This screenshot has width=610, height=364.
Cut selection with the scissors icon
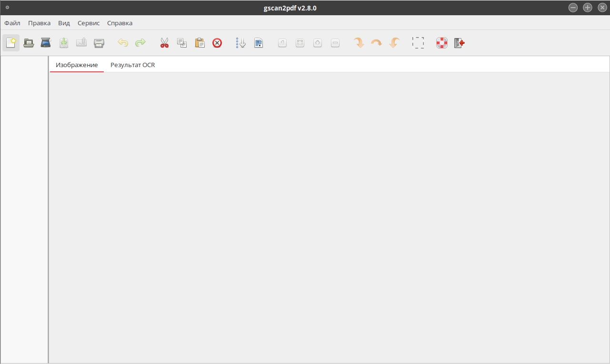(x=164, y=43)
